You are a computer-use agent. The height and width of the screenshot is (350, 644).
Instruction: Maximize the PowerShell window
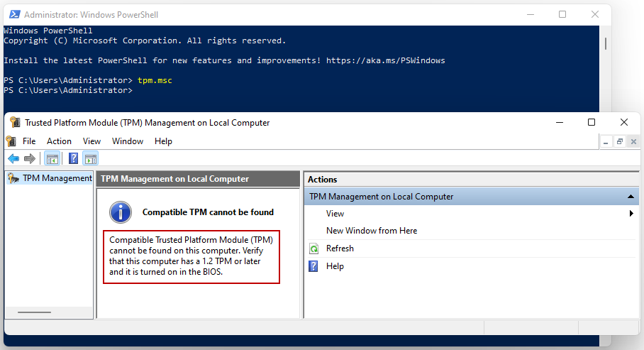pyautogui.click(x=562, y=14)
